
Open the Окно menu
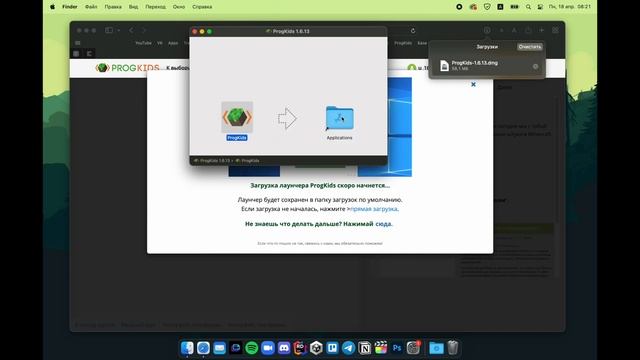click(x=179, y=7)
